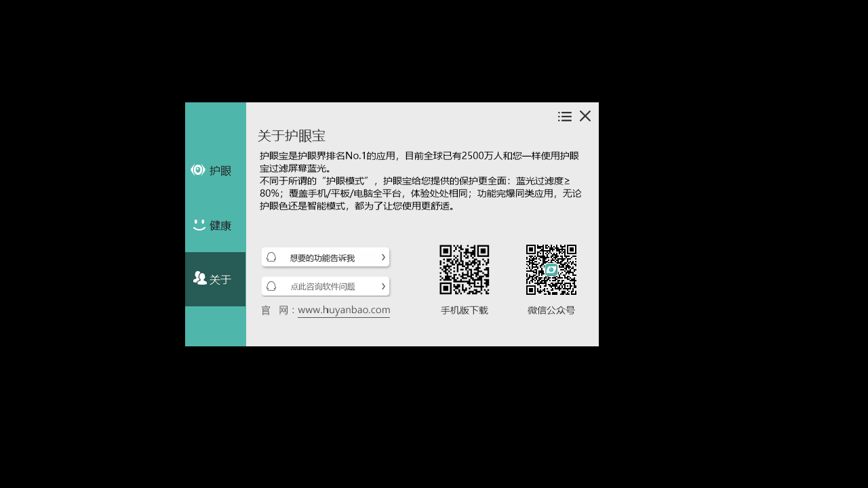
Task: Click the WeChat logo inside the right QR code
Action: pyautogui.click(x=551, y=269)
